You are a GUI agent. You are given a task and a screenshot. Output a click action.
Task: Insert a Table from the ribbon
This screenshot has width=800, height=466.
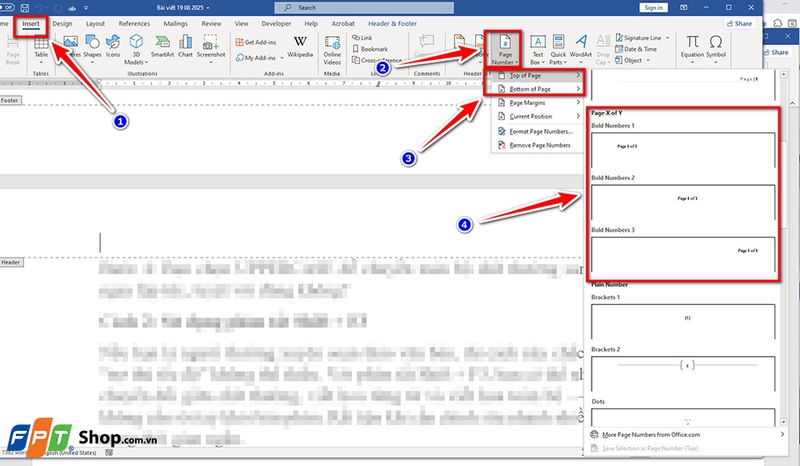point(41,48)
